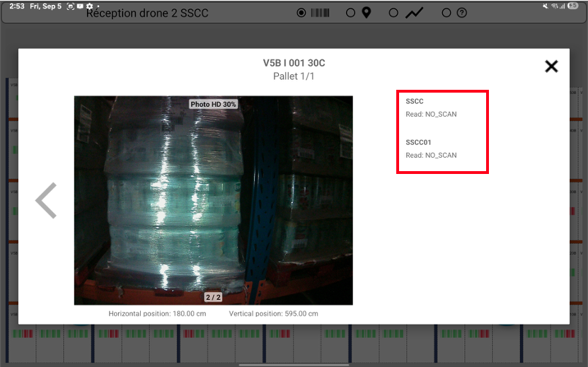This screenshot has height=367, width=588.
Task: Click the Réception drone 2 SSCC title
Action: 147,13
